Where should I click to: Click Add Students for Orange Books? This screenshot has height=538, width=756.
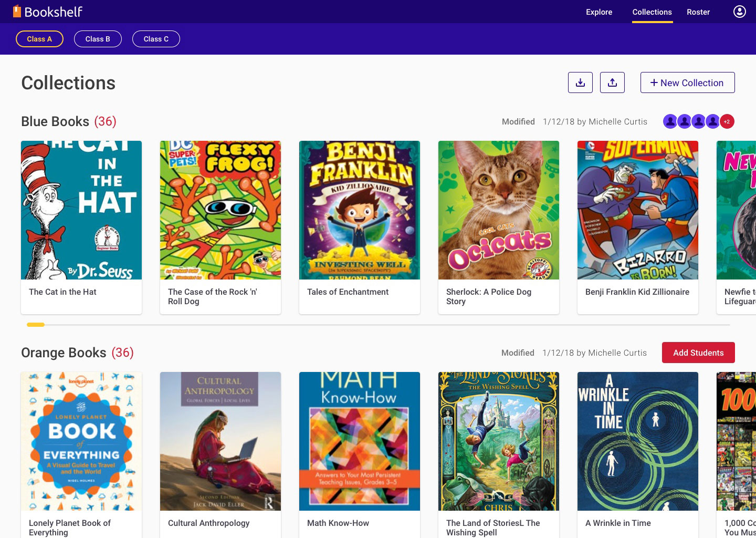click(698, 353)
